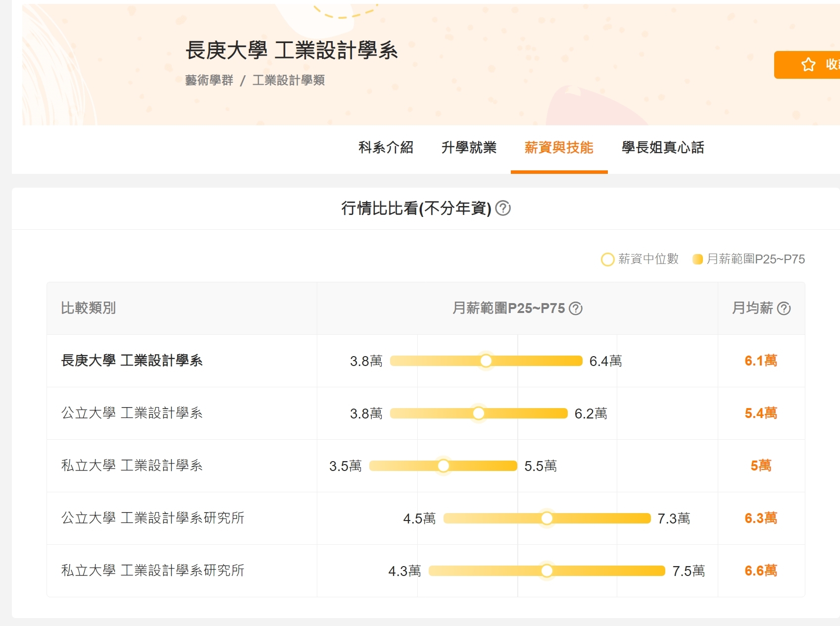
Task: Click median marker on 長庚大學 工業設計學系 salary bar
Action: pyautogui.click(x=486, y=361)
